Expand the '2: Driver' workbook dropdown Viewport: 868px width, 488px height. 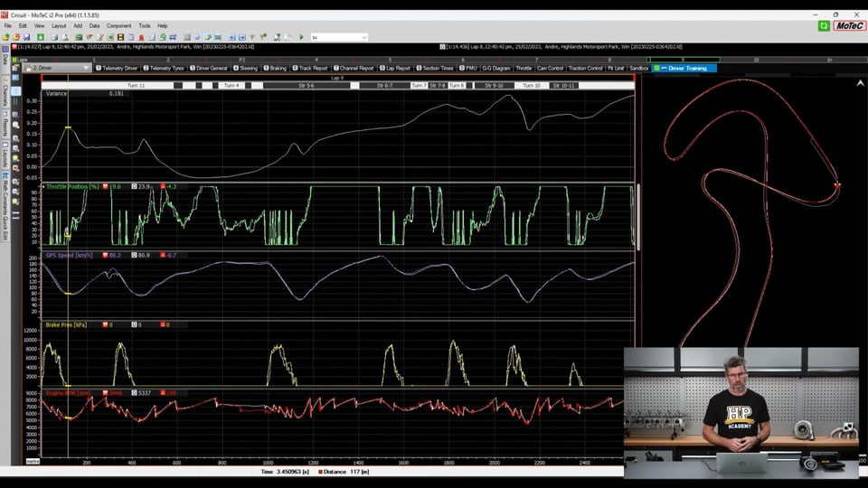pyautogui.click(x=86, y=68)
